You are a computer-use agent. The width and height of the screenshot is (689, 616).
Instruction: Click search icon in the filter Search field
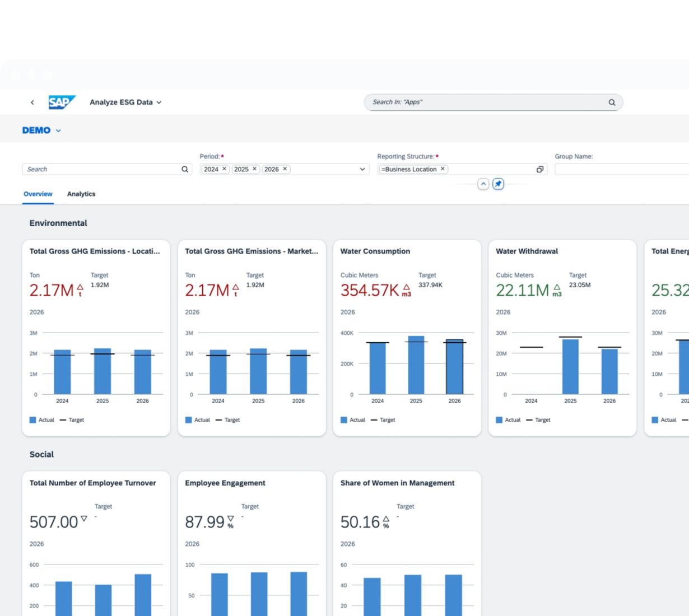pos(185,169)
